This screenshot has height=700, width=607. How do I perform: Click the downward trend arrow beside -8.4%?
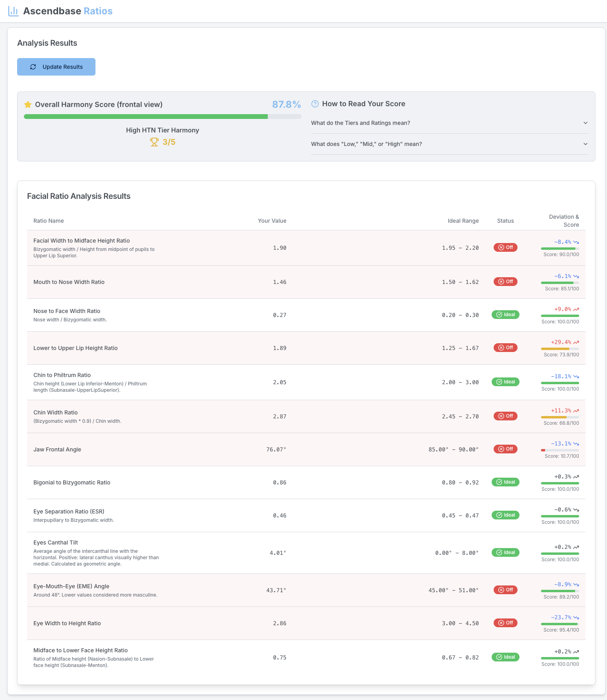point(576,242)
